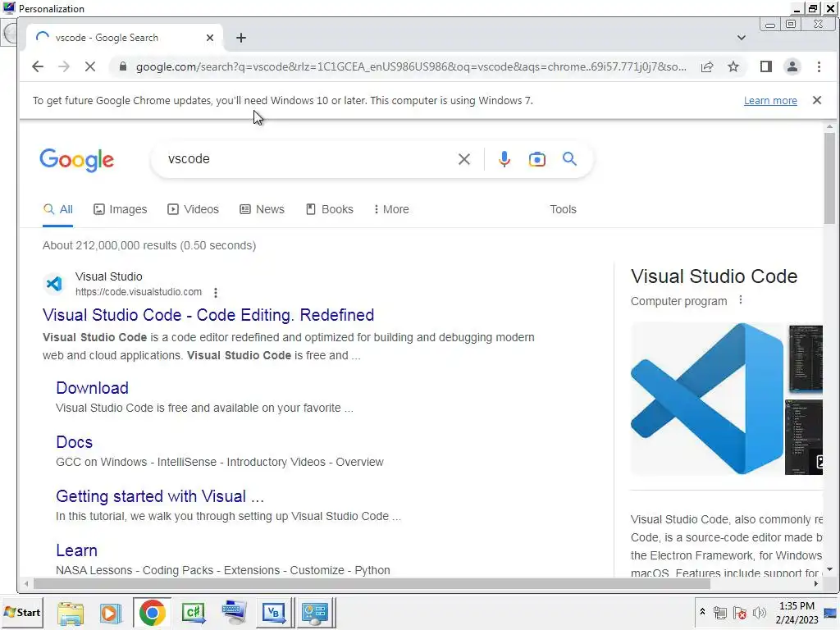Open the Chrome profile menu
The image size is (840, 630).
point(792,66)
